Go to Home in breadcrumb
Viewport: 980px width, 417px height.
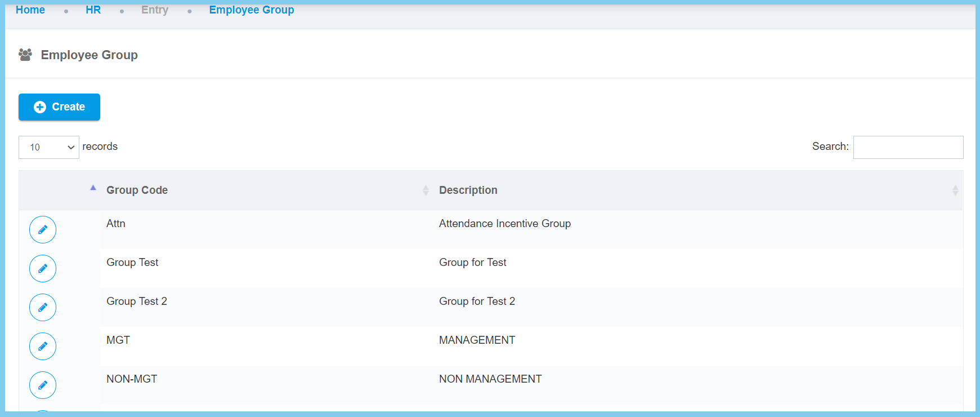click(30, 10)
